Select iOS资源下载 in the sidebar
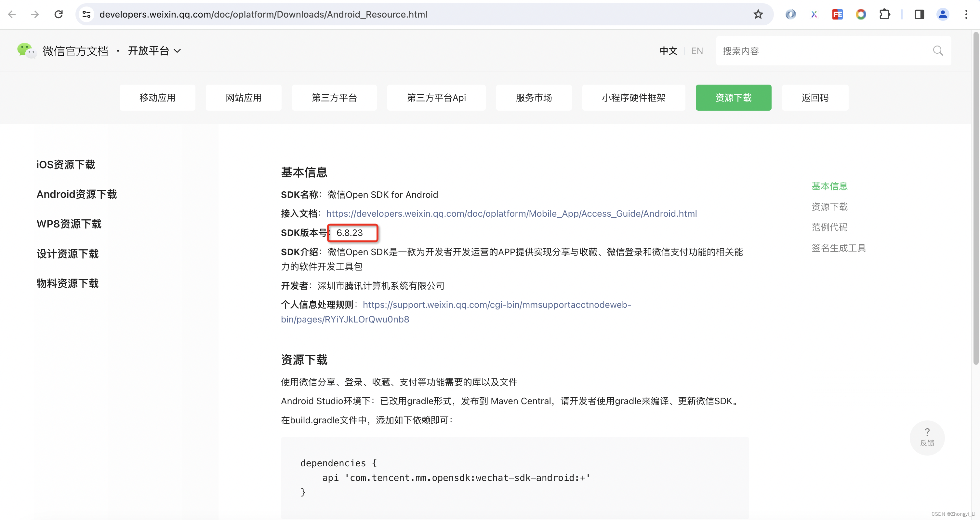The image size is (980, 520). click(65, 164)
